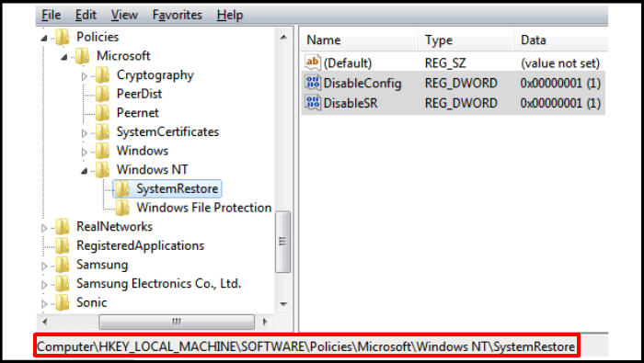Screen dimensions: 644x363
Task: Click the Windows File Protection folder icon
Action: (122, 208)
